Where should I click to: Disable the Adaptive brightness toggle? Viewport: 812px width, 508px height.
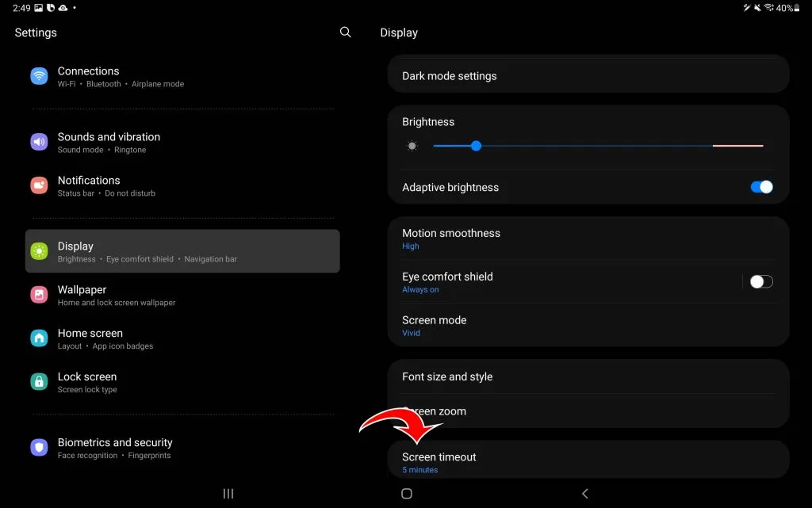click(761, 187)
